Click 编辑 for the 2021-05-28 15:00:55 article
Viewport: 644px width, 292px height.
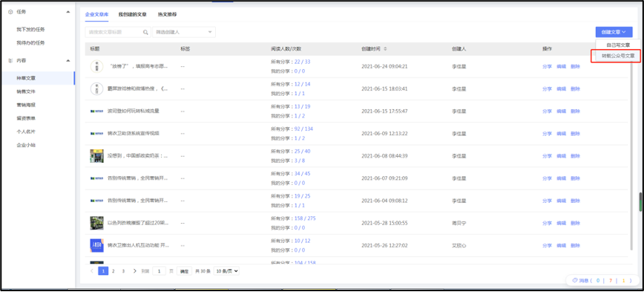[x=561, y=223]
